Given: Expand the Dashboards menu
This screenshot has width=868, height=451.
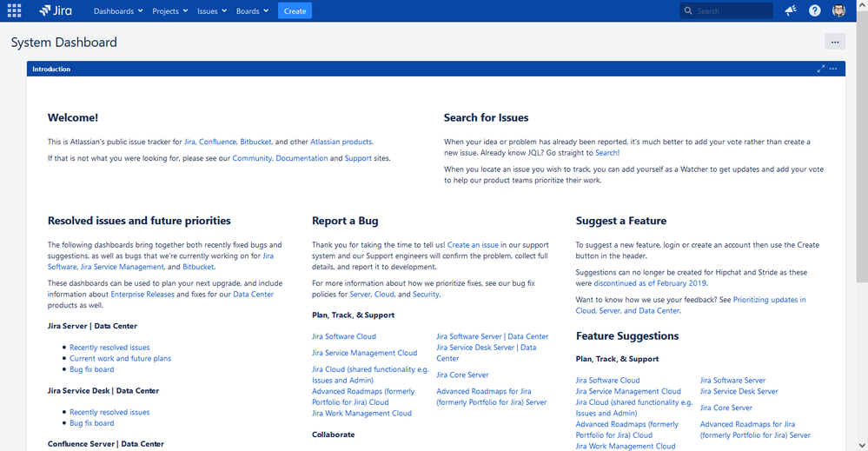Looking at the screenshot, I should pos(118,11).
